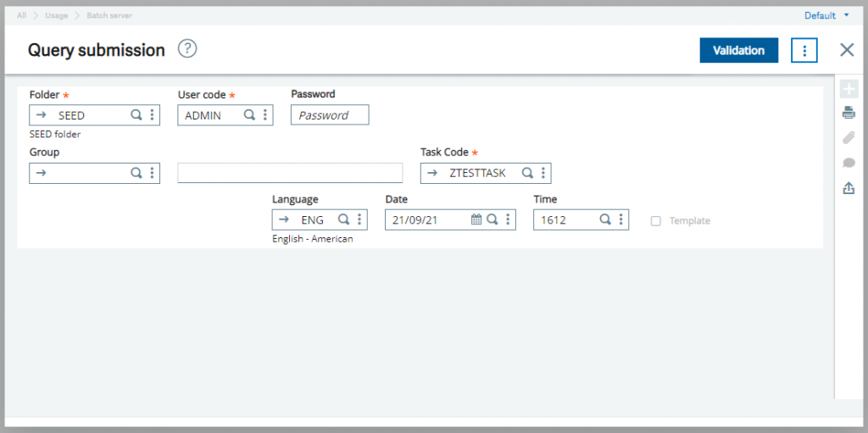Image resolution: width=868 pixels, height=433 pixels.
Task: Open Group selection with magnifier icon
Action: pyautogui.click(x=136, y=173)
